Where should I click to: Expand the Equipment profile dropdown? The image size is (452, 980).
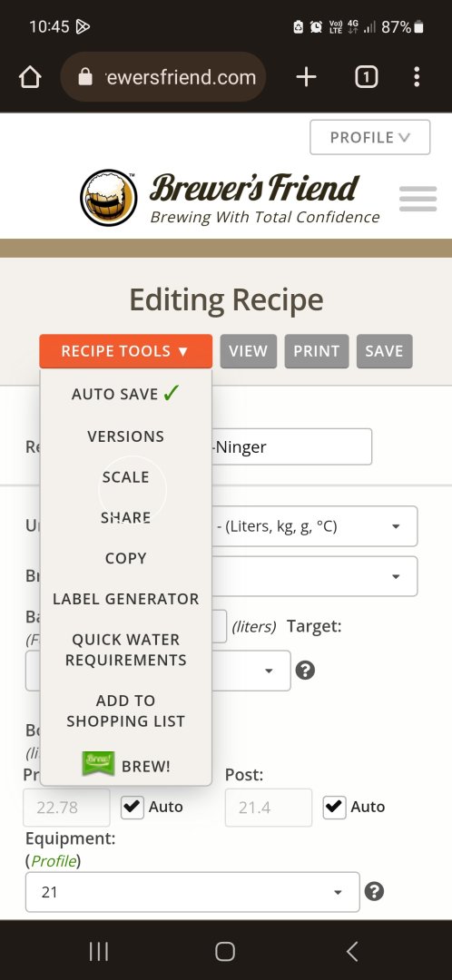point(192,892)
